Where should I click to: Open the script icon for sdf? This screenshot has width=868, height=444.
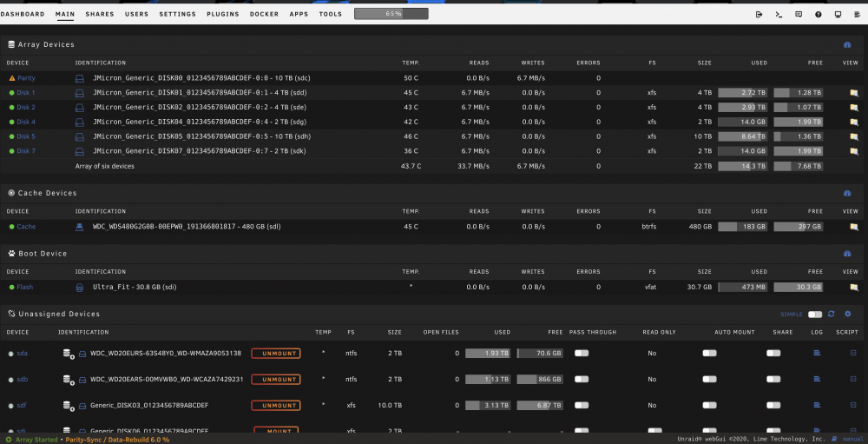853,405
